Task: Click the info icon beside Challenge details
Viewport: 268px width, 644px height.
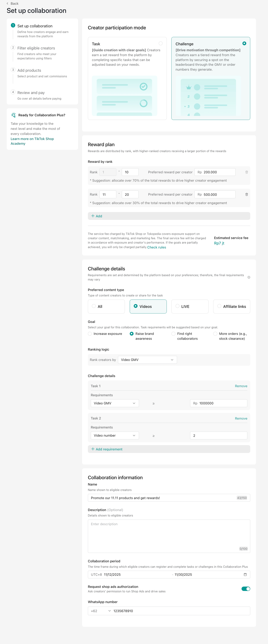Action: click(x=249, y=277)
